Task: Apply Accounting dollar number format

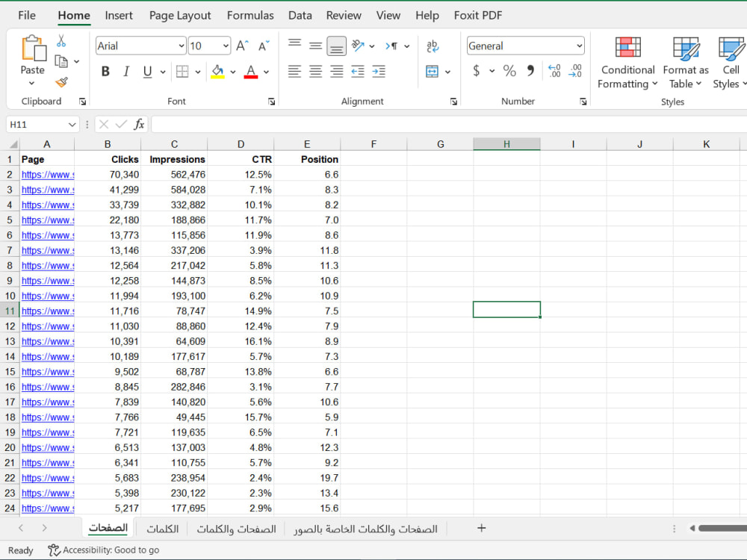Action: (476, 71)
